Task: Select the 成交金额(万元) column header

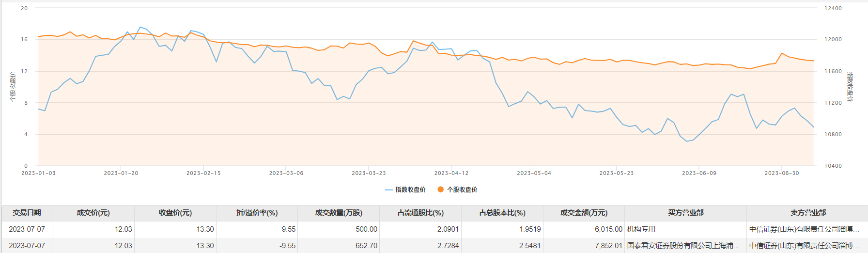Action: pos(584,213)
